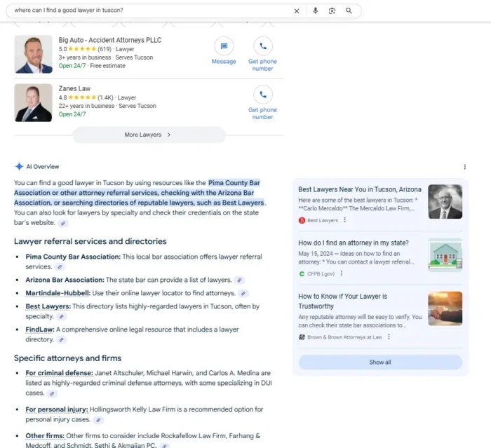Open Google Lens image search icon

[332, 11]
